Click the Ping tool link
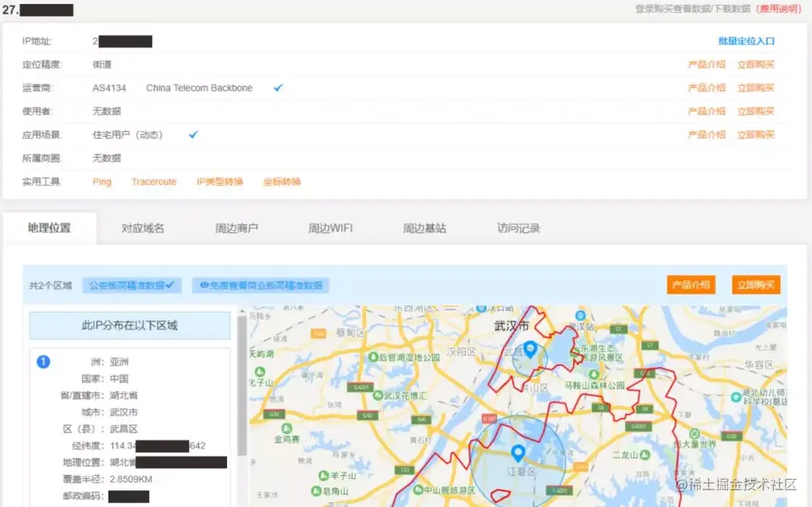 tap(102, 181)
